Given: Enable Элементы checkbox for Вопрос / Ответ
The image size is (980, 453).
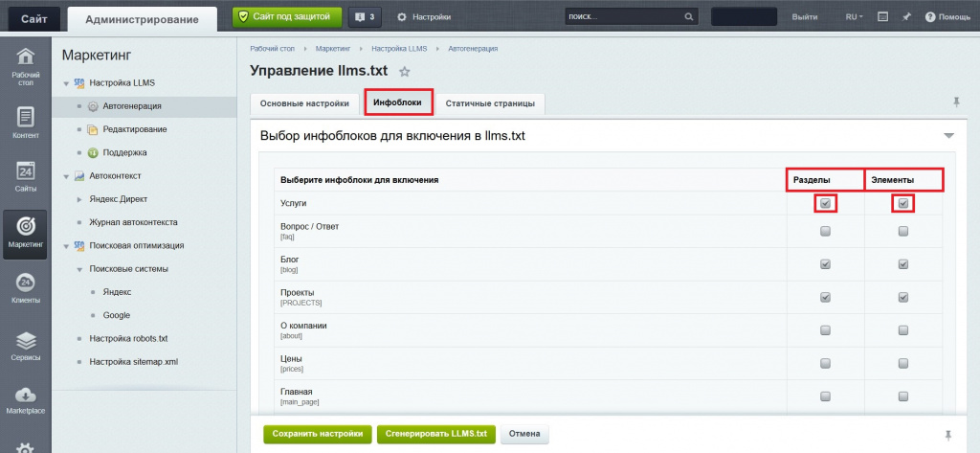Looking at the screenshot, I should point(903,231).
